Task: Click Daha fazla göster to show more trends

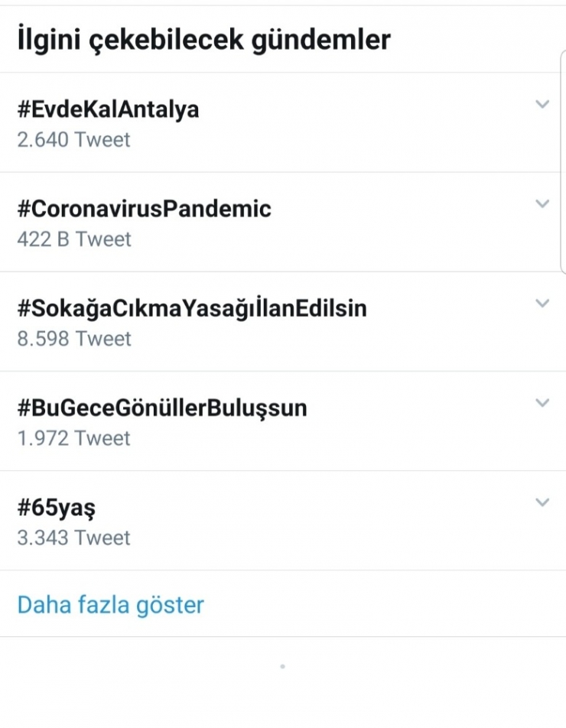Action: [109, 604]
